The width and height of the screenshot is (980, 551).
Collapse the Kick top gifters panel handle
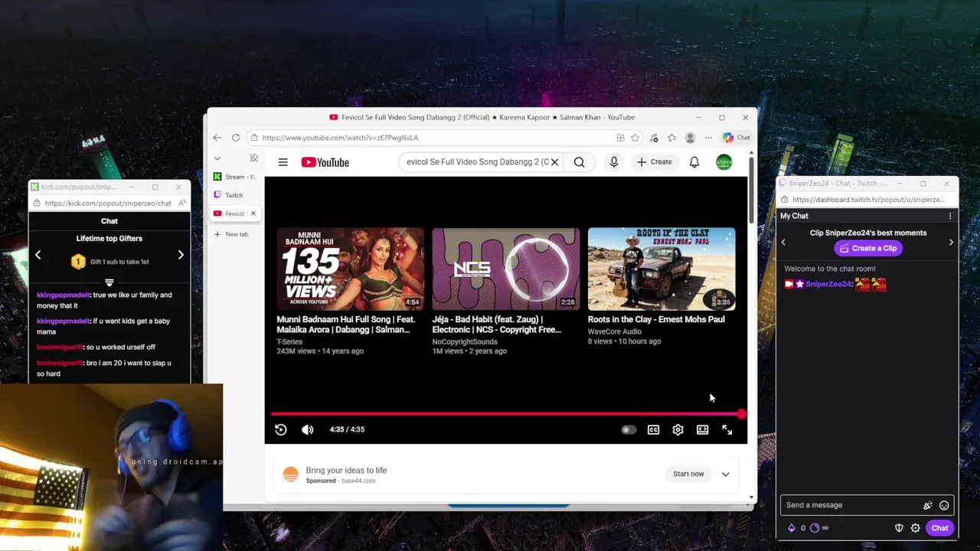click(109, 282)
